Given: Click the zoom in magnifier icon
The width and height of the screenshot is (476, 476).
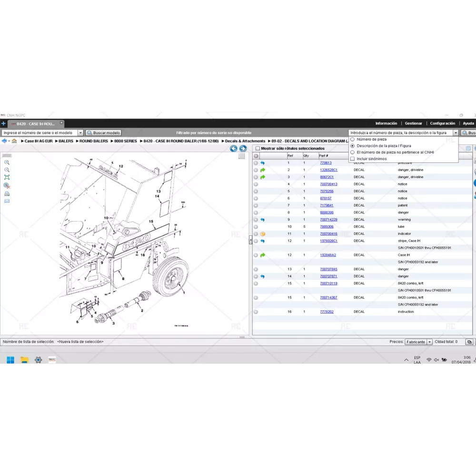Looking at the screenshot, I should pyautogui.click(x=7, y=162).
